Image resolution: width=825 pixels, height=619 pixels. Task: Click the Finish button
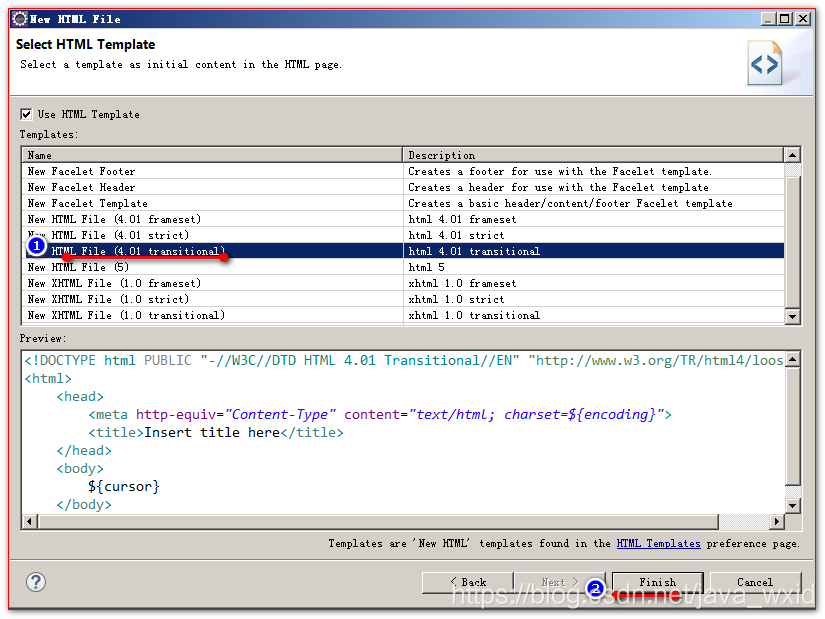tap(658, 582)
